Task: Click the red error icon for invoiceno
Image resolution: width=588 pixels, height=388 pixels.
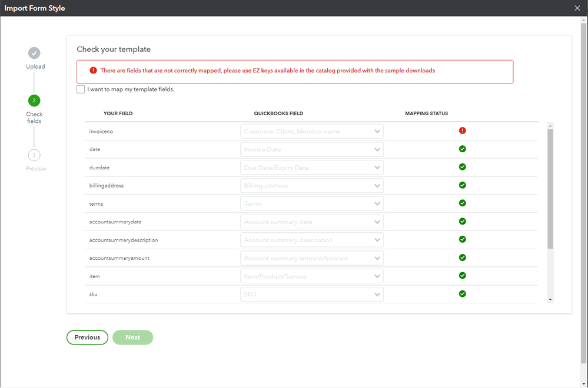Action: (x=462, y=131)
